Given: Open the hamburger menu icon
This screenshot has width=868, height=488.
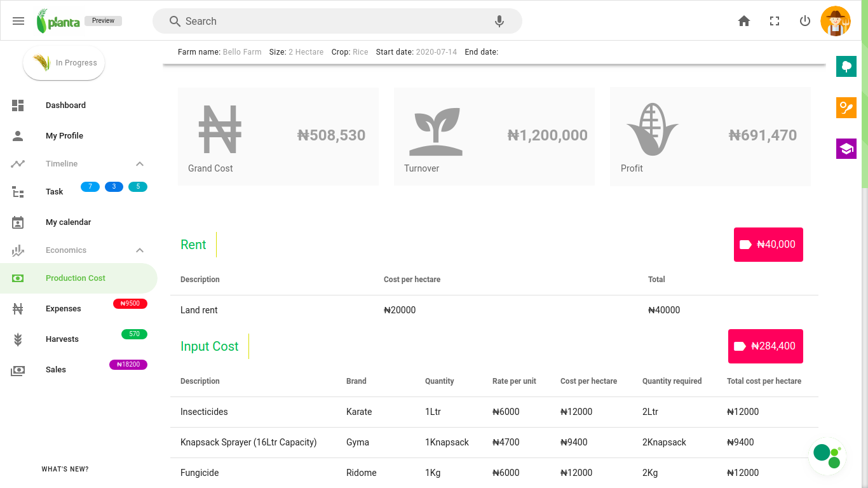Looking at the screenshot, I should click(x=18, y=21).
